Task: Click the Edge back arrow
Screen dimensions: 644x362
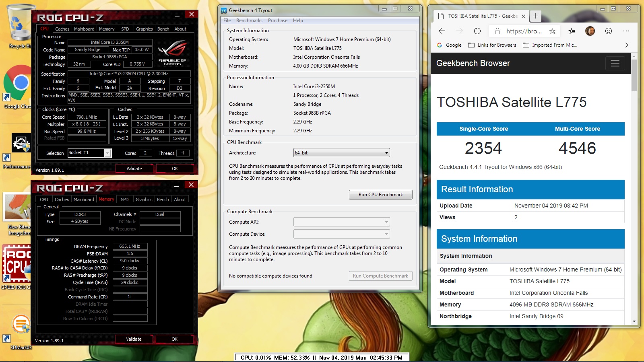Action: click(x=442, y=31)
